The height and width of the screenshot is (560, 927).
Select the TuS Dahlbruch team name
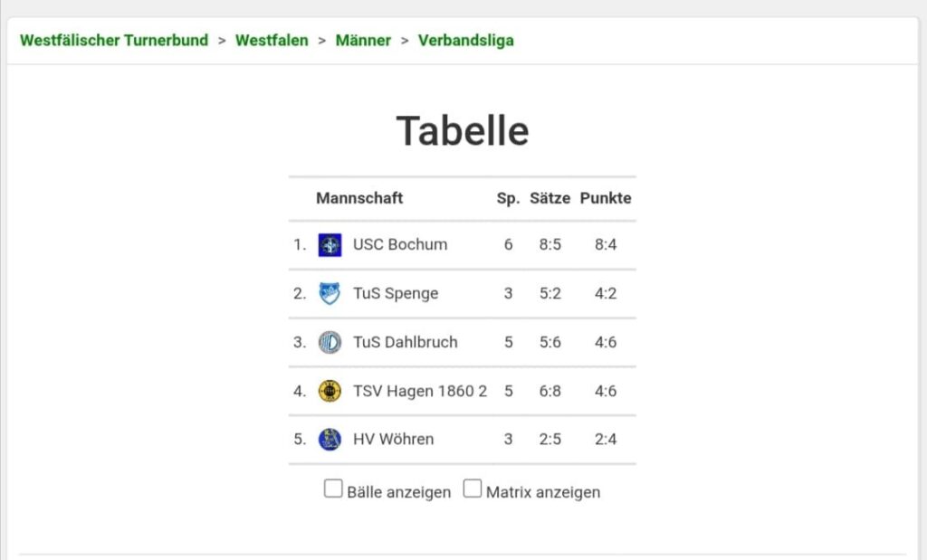coord(405,342)
